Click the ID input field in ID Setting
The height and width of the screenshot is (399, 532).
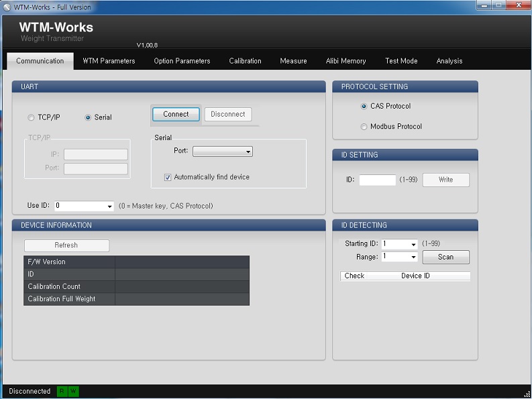pos(377,180)
